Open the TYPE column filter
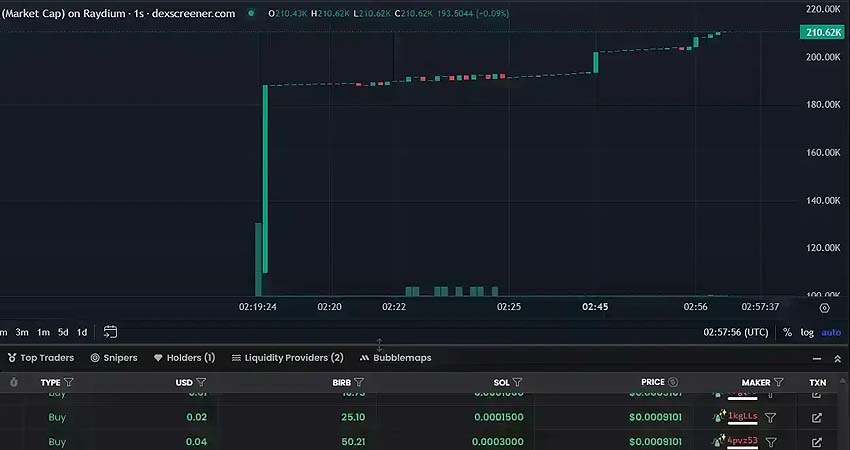 pyautogui.click(x=69, y=382)
